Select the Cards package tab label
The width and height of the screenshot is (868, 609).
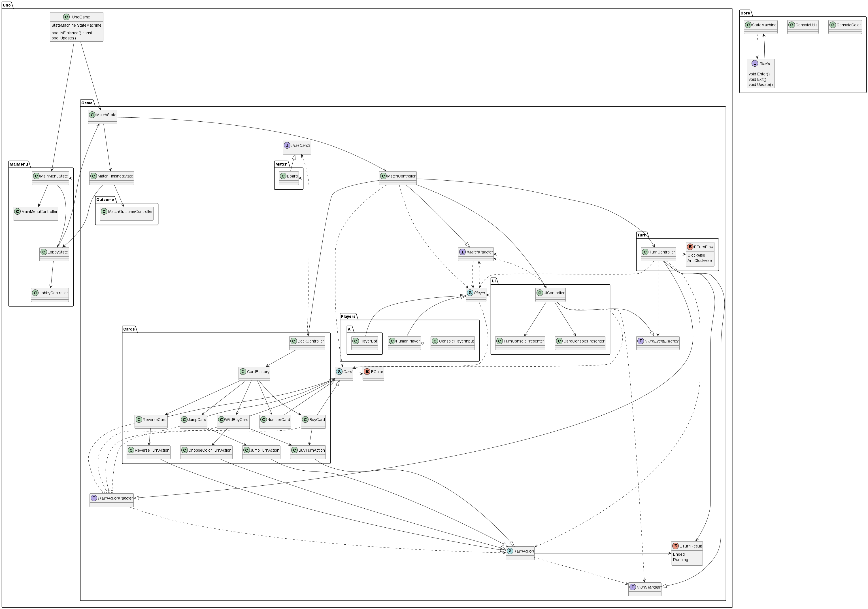[x=129, y=329]
